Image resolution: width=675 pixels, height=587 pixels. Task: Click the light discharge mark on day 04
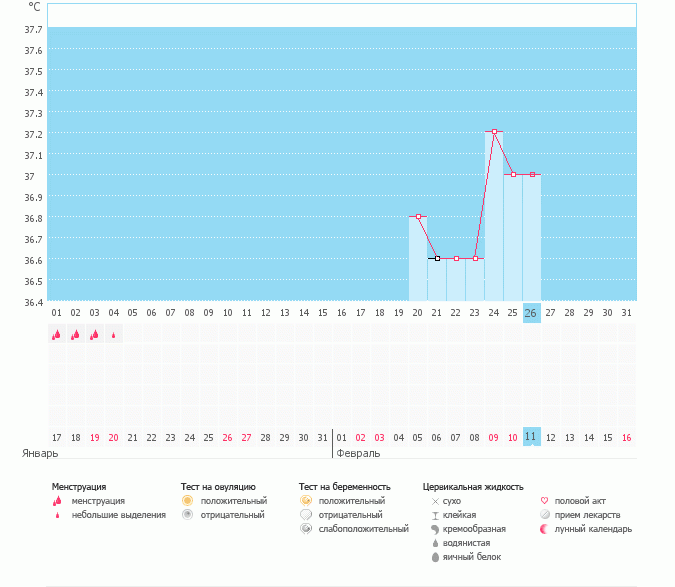pos(113,335)
